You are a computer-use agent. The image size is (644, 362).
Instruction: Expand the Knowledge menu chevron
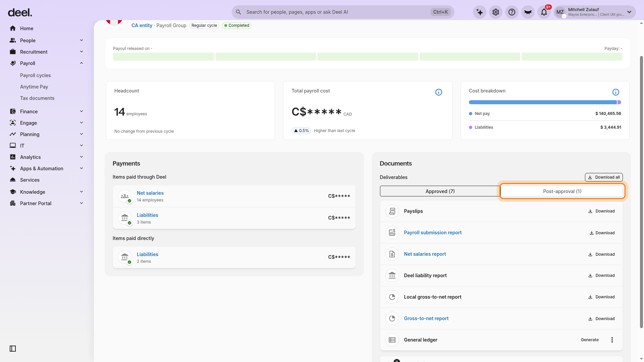click(x=82, y=192)
